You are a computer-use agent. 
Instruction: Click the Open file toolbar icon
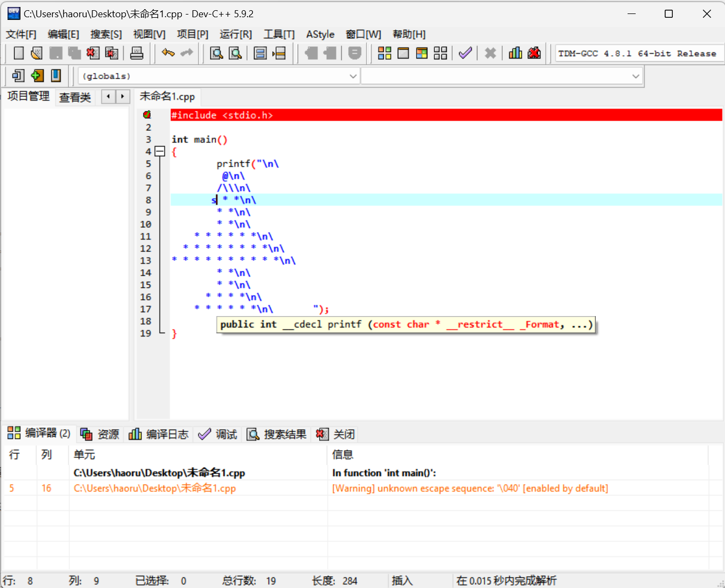pos(37,53)
